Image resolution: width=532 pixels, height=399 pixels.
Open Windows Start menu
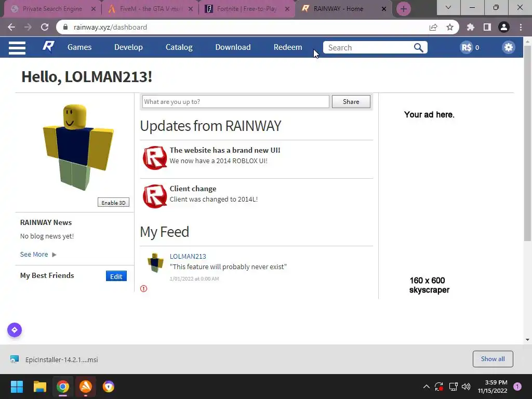pos(17,387)
